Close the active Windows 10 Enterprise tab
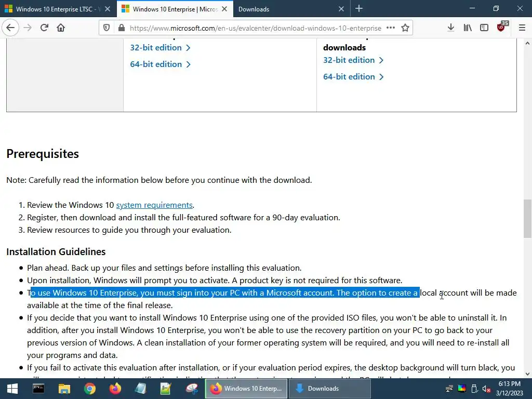 coord(224,9)
